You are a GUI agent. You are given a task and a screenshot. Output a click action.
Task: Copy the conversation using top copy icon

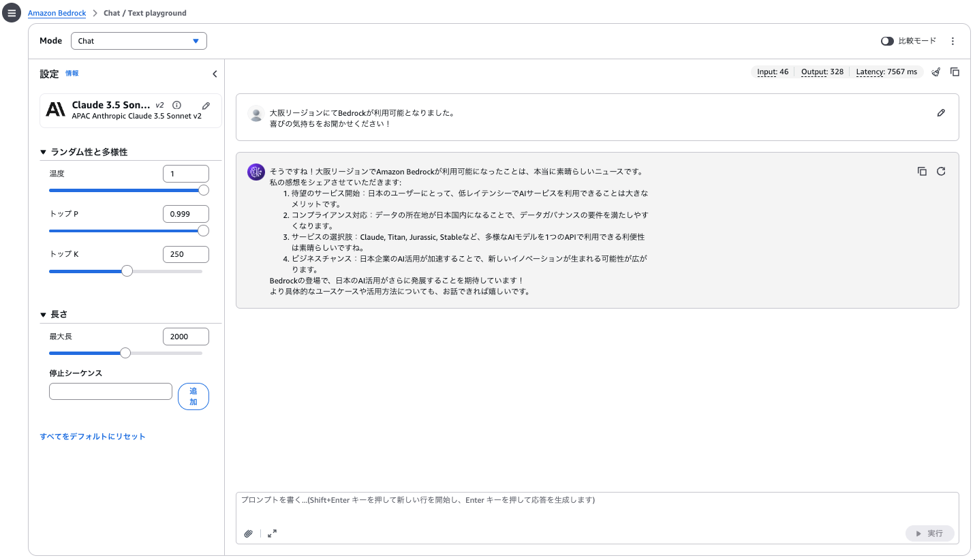point(955,72)
